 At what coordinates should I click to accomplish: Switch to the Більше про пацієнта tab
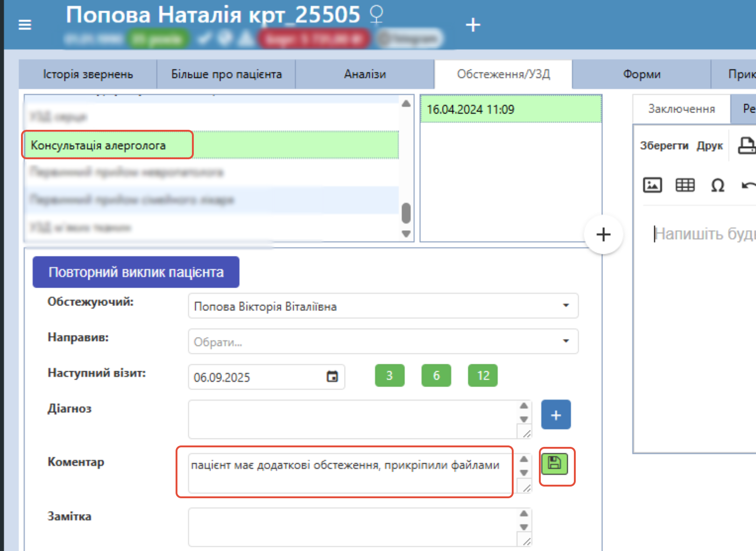[x=226, y=74]
